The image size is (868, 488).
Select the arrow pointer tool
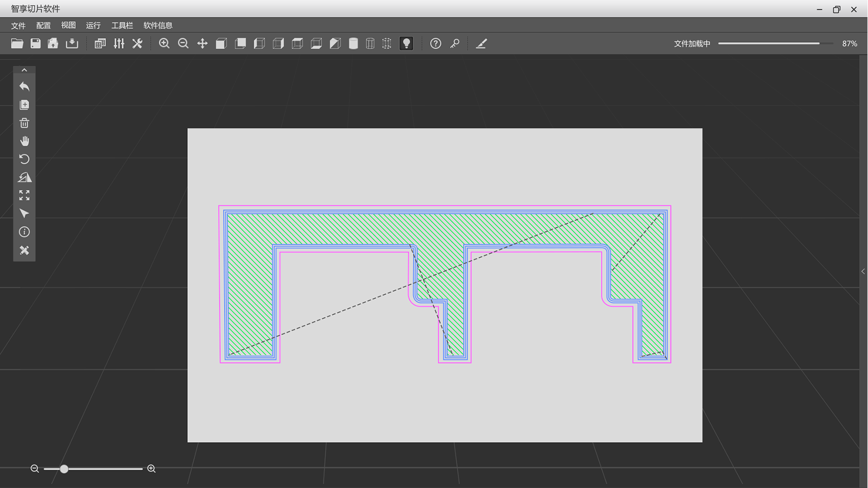pyautogui.click(x=24, y=213)
